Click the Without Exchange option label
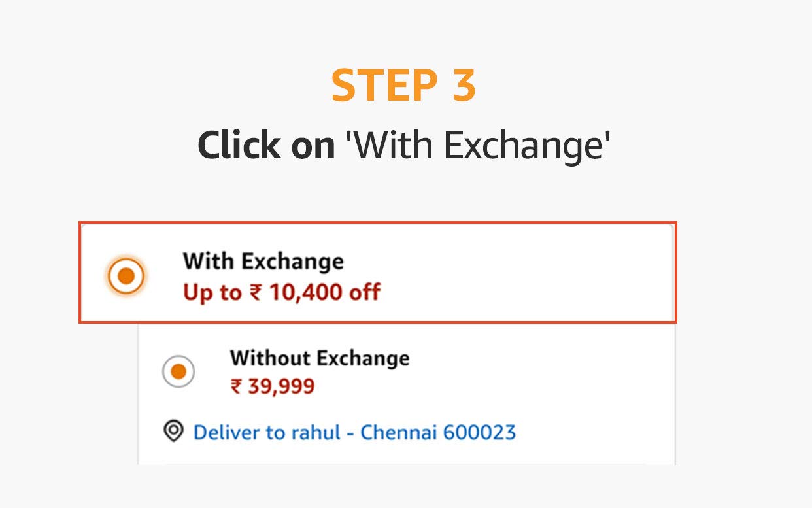The height and width of the screenshot is (508, 812). (320, 358)
